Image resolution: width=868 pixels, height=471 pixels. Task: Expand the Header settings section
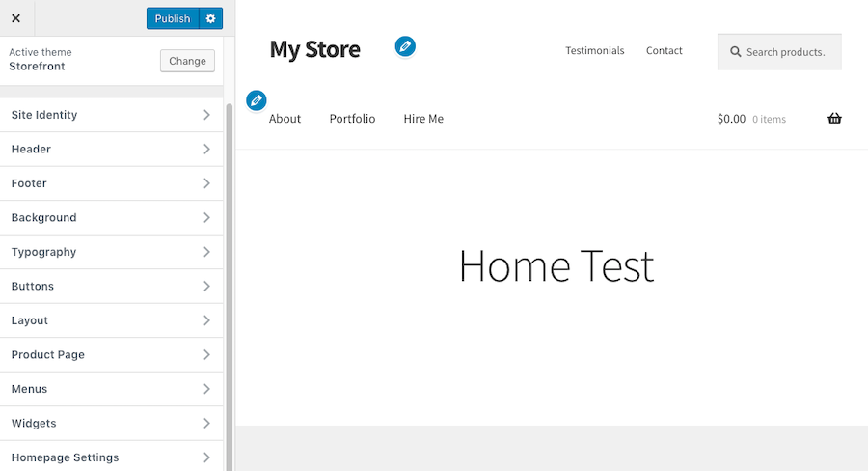pos(112,150)
